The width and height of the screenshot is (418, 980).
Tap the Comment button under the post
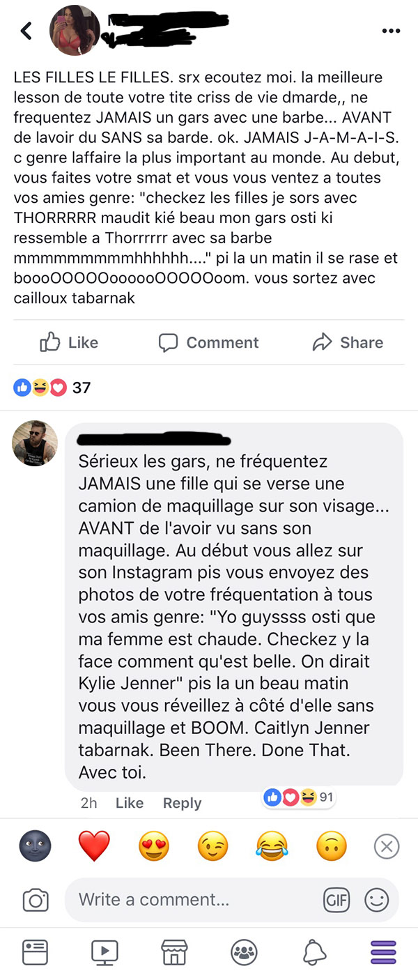208,342
